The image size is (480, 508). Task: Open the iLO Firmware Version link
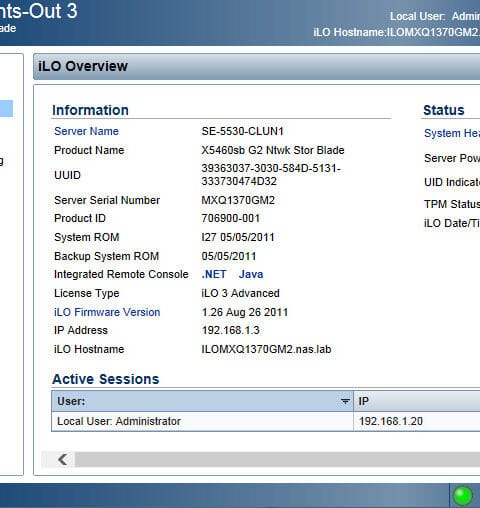click(x=107, y=312)
